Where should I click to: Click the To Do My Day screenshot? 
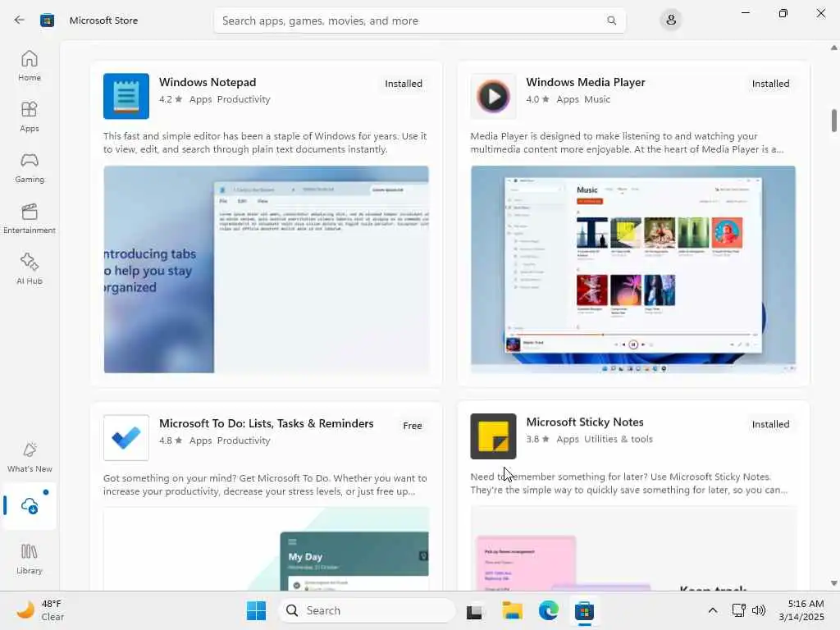[267, 549]
